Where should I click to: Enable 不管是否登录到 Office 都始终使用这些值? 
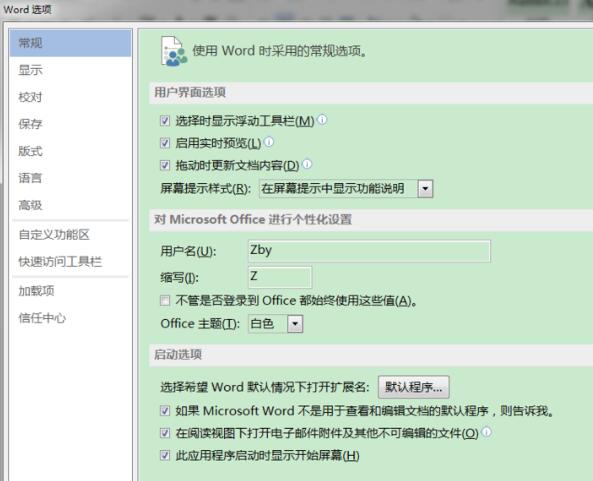[165, 301]
